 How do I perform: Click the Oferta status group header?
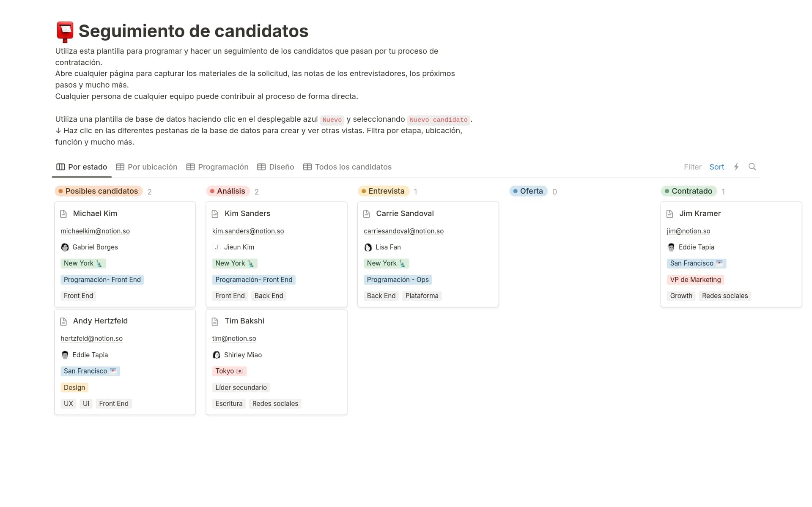[x=528, y=191]
